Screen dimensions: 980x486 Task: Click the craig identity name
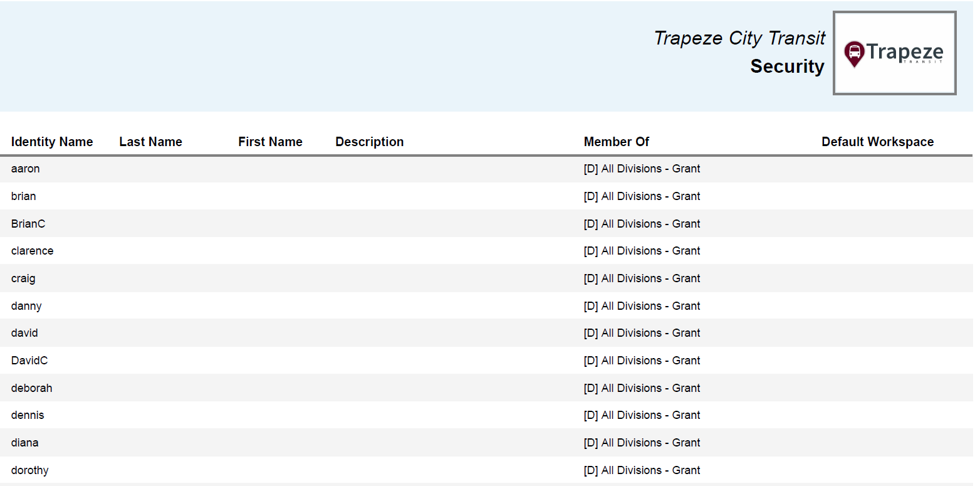(23, 278)
